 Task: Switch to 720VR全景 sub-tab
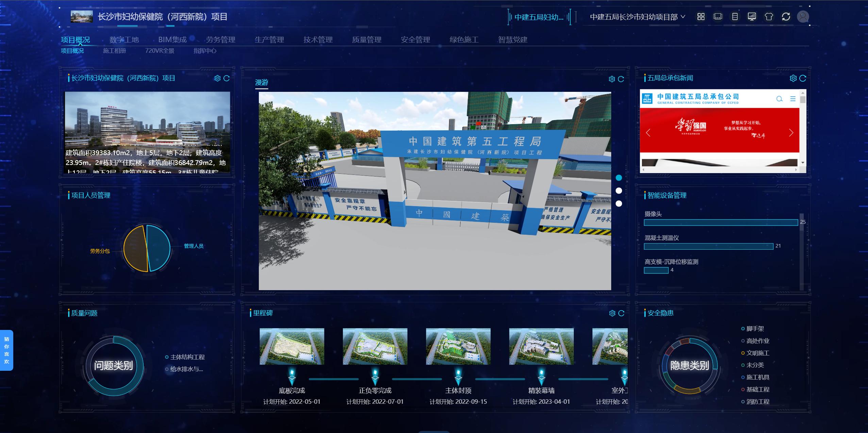click(160, 51)
